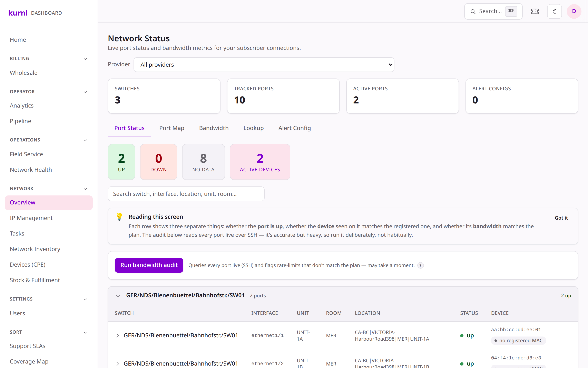588x368 pixels.
Task: Open the Provider dropdown
Action: (264, 64)
